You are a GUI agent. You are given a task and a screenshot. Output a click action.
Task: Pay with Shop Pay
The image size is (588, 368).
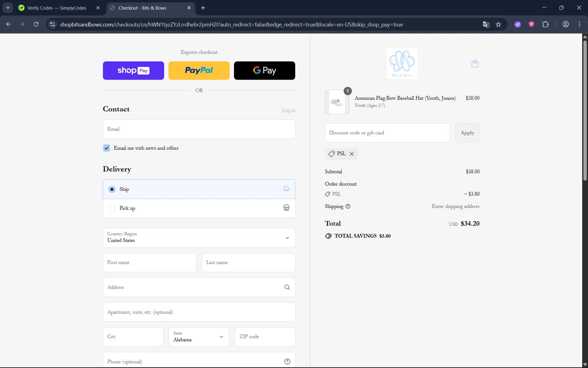click(x=133, y=71)
